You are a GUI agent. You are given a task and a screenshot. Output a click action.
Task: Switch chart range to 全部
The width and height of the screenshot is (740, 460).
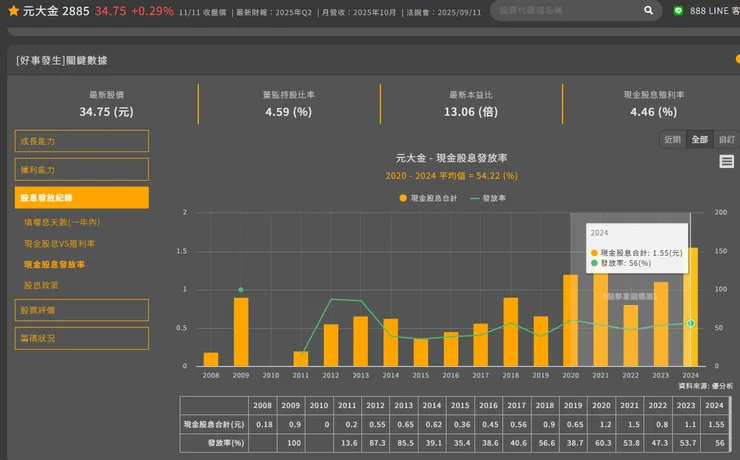(x=699, y=139)
